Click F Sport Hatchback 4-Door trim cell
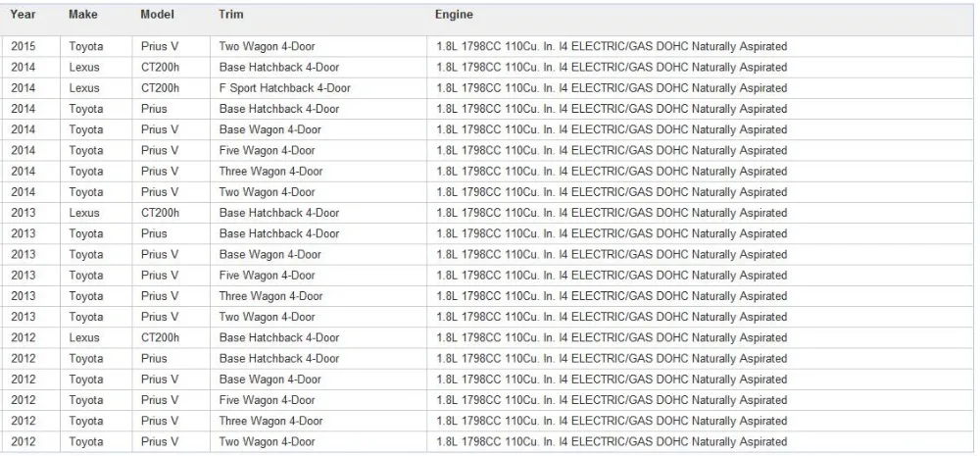 (x=285, y=88)
